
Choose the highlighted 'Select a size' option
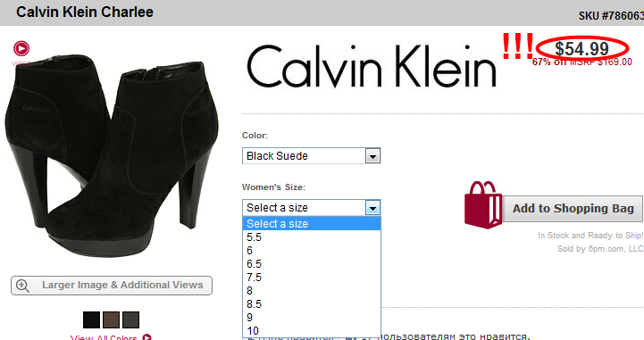click(x=312, y=223)
